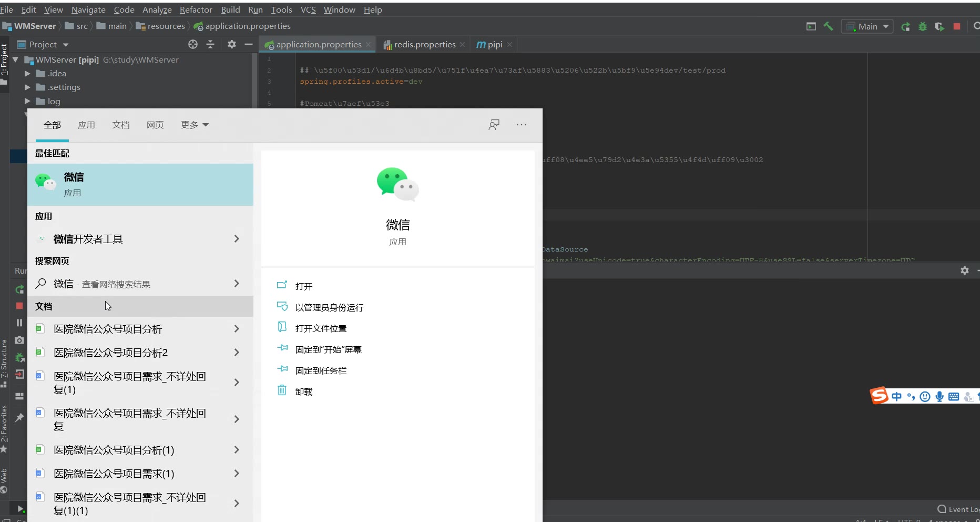
Task: Expand 医院微信公众号项目分析2 result arrow
Action: tap(237, 353)
